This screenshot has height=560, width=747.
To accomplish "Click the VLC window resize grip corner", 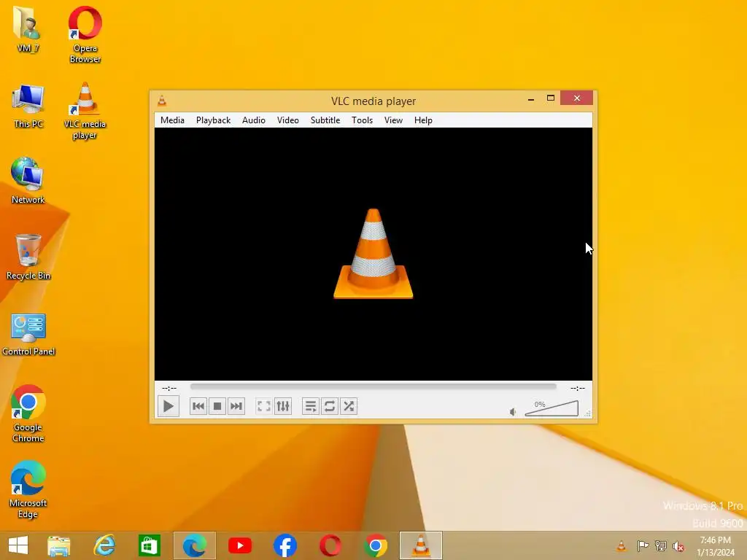I will pyautogui.click(x=588, y=413).
